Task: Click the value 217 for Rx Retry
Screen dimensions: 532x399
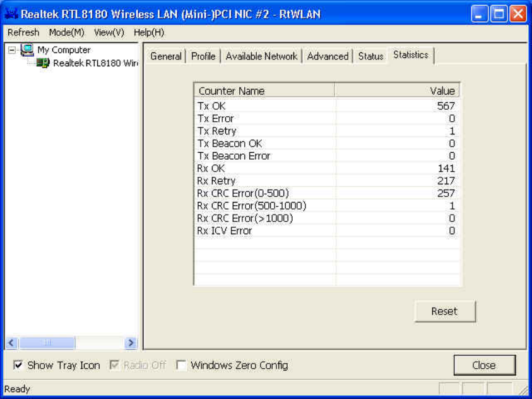Action: click(x=446, y=181)
